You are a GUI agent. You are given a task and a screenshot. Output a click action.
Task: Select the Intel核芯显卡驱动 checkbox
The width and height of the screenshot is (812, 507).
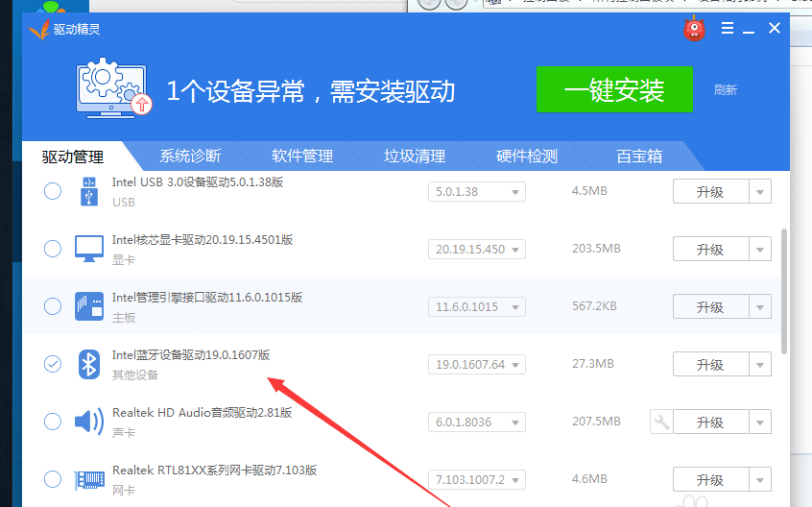click(52, 249)
